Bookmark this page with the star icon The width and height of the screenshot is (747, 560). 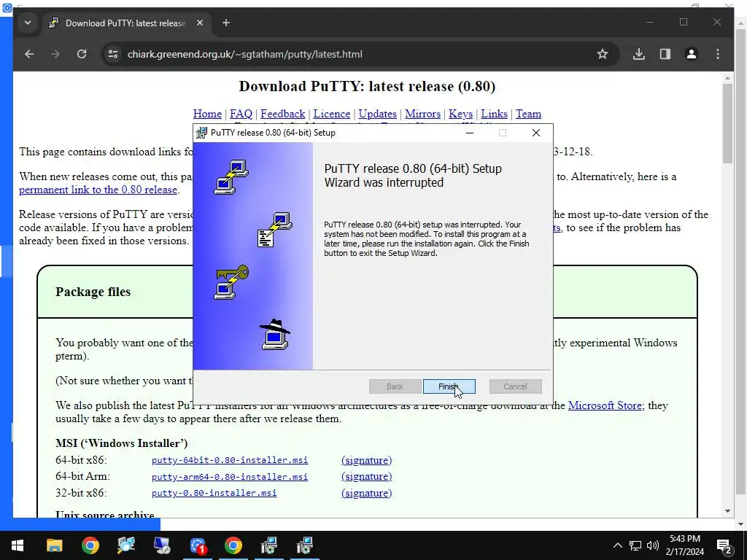(602, 54)
